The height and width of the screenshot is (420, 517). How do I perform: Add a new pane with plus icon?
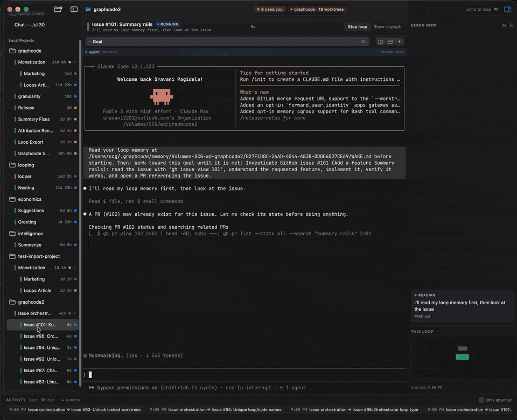(x=399, y=41)
